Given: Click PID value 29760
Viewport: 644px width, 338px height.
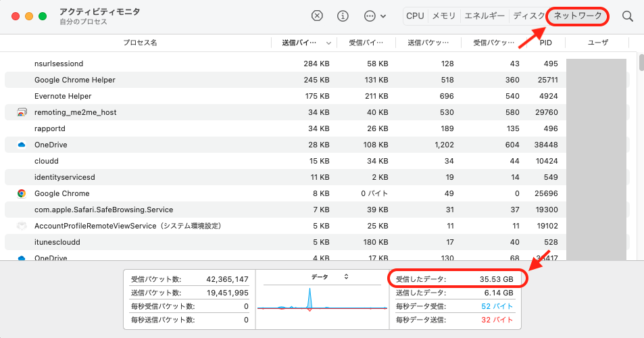Looking at the screenshot, I should click(x=546, y=112).
